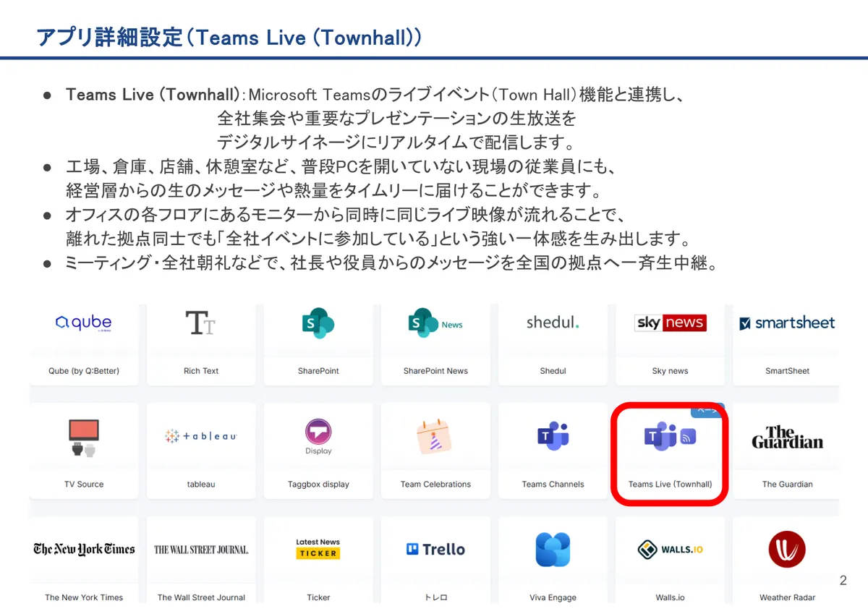Click the 'Shedul' card label

553,371
